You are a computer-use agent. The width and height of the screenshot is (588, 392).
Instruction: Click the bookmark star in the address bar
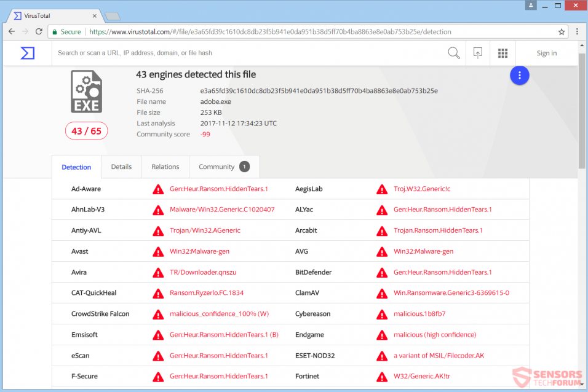[x=562, y=31]
